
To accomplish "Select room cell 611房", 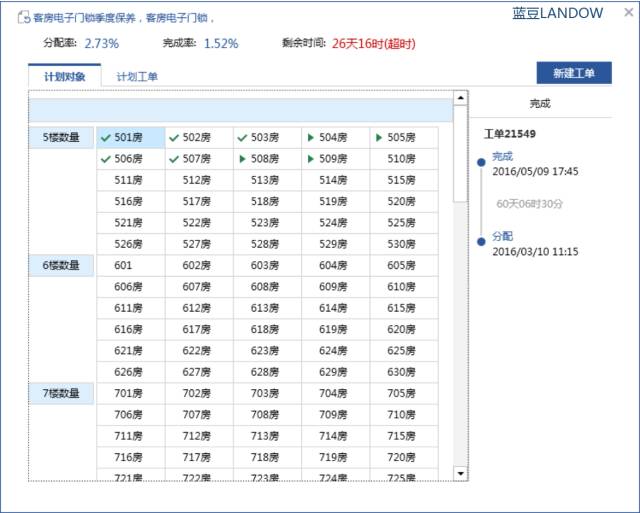I will click(x=131, y=308).
